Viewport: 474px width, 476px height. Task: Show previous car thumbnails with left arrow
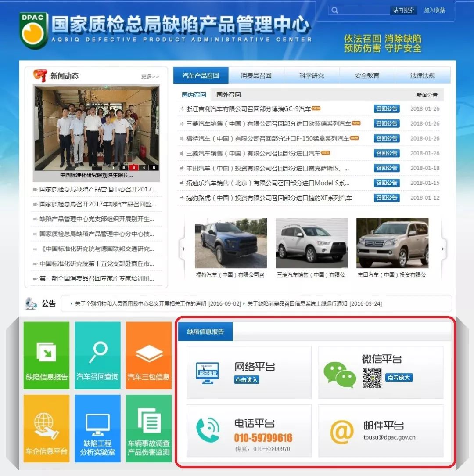pos(183,249)
